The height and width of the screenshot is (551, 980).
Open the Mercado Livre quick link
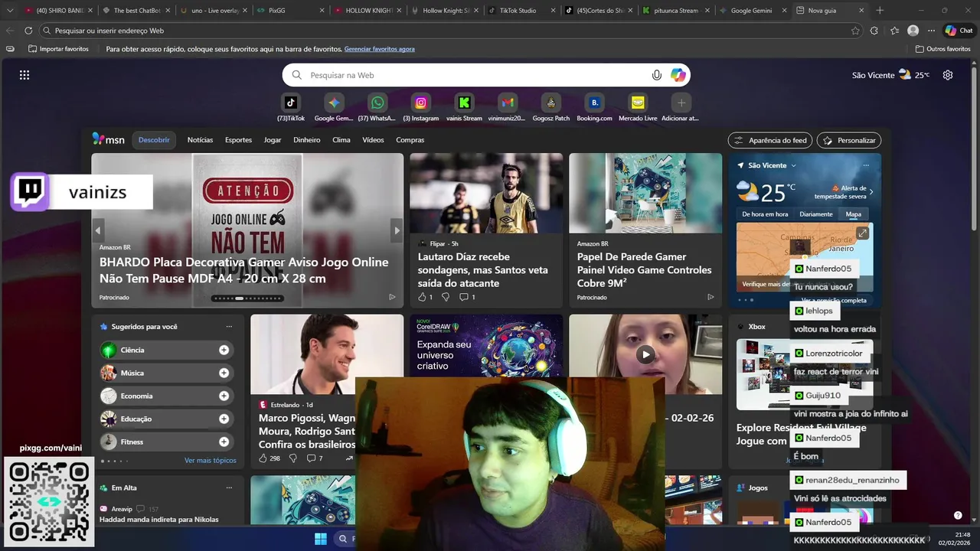[638, 103]
